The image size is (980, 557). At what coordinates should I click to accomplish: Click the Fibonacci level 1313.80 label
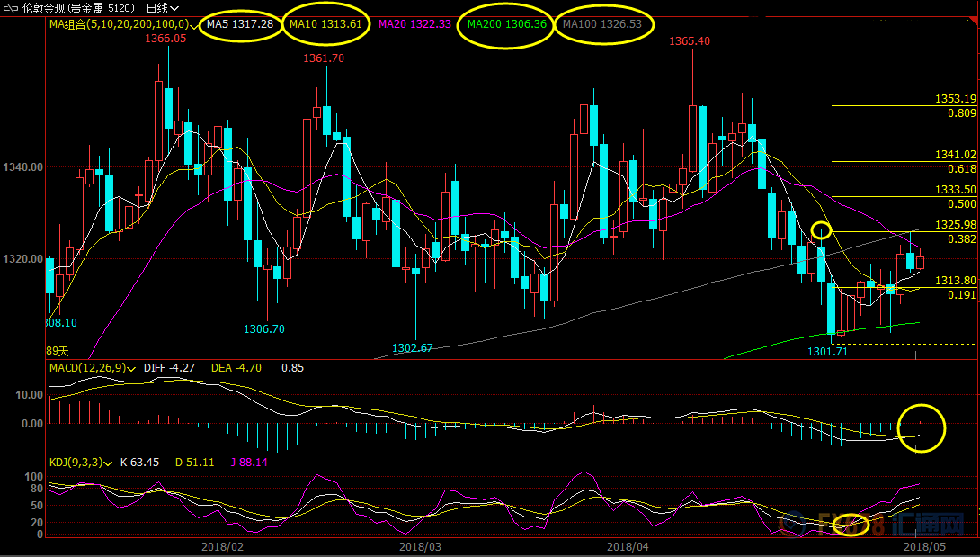pyautogui.click(x=956, y=281)
